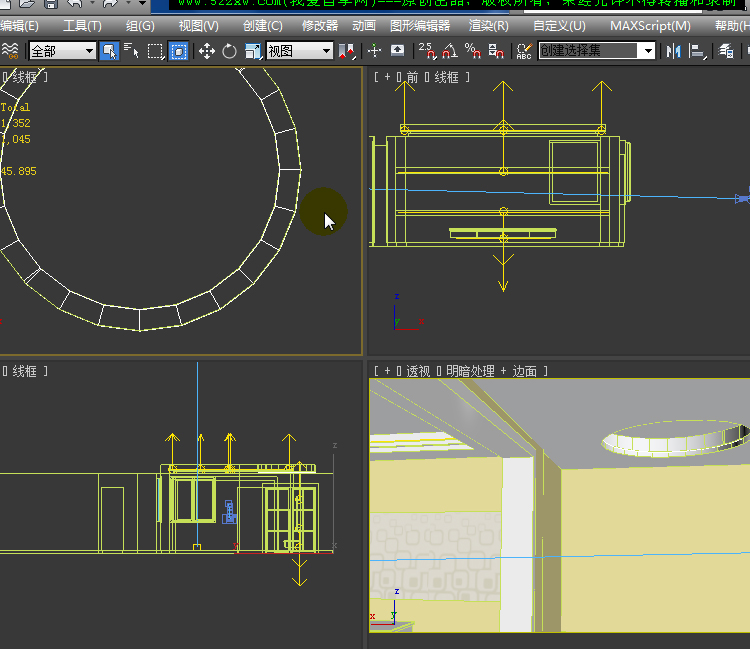750x649 pixels.
Task: Open the 修改器 menu
Action: (x=320, y=26)
